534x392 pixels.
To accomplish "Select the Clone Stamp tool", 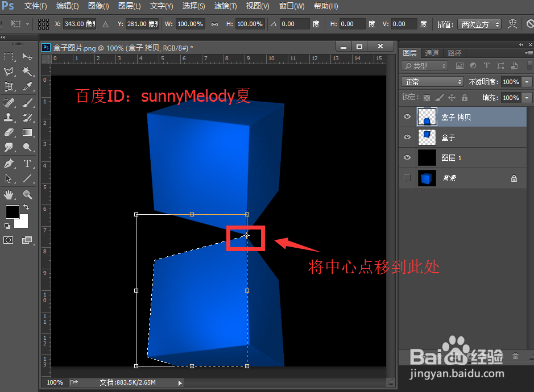I will tap(9, 118).
